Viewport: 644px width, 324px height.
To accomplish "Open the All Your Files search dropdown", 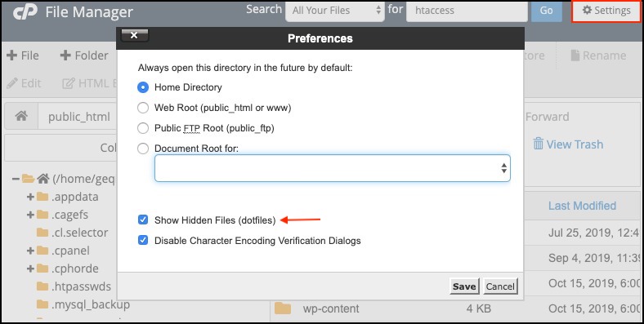I will coord(335,11).
